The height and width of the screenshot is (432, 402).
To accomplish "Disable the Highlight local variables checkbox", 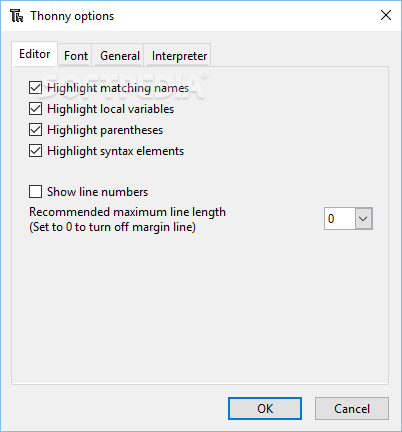I will (x=35, y=109).
